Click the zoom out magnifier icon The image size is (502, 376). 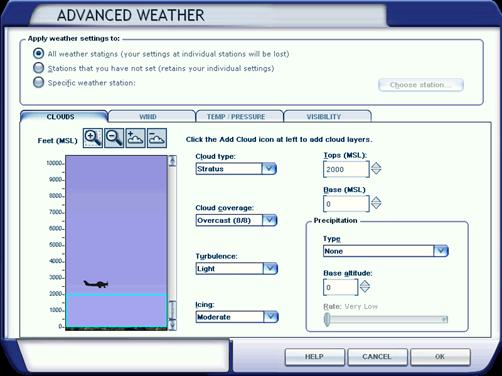(114, 138)
